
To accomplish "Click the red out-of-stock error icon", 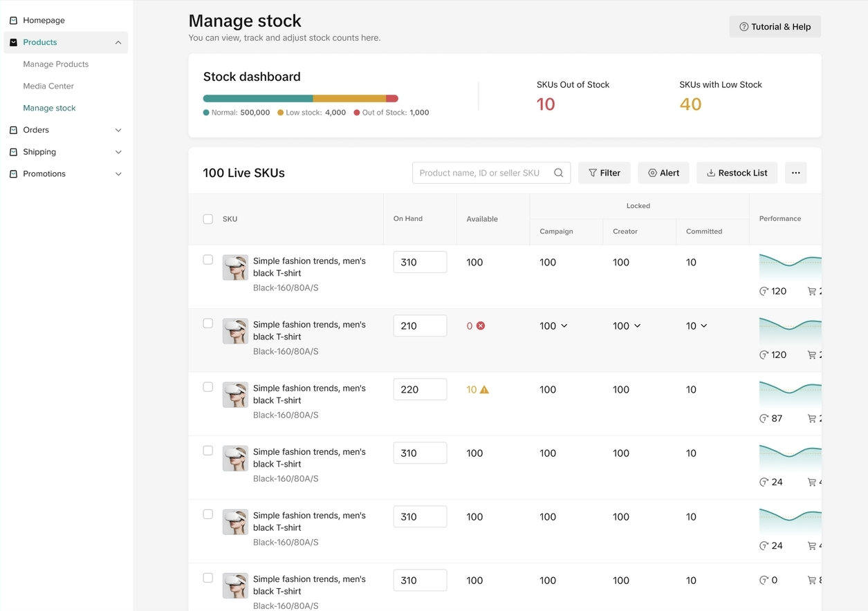I will 481,326.
